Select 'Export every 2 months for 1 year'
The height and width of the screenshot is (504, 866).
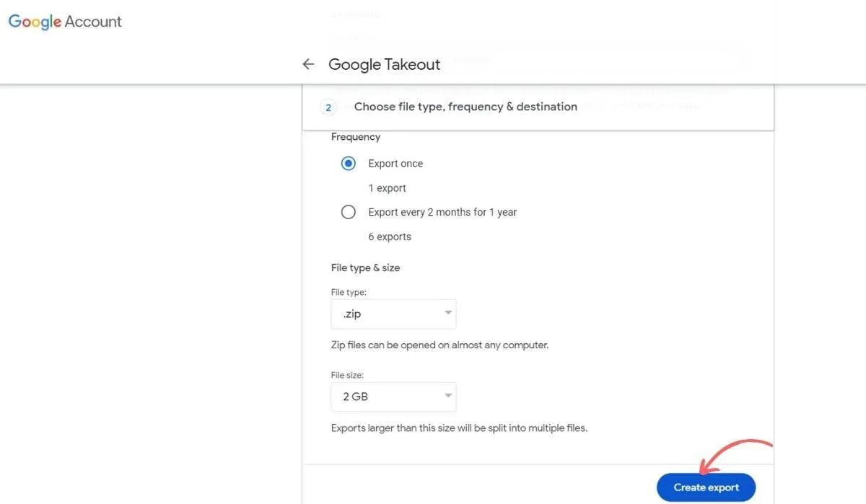coord(349,211)
